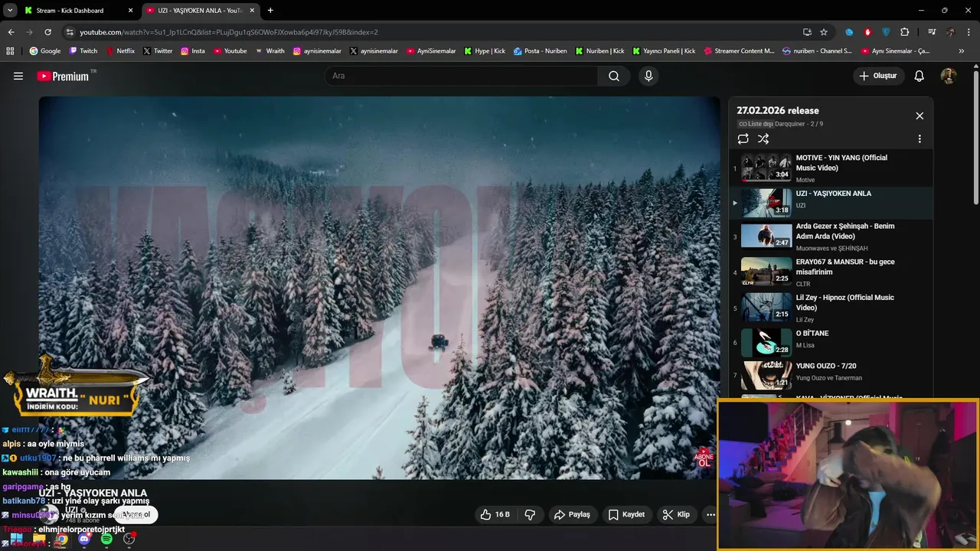Open the red hand blocker extension
980x551 pixels.
[867, 32]
